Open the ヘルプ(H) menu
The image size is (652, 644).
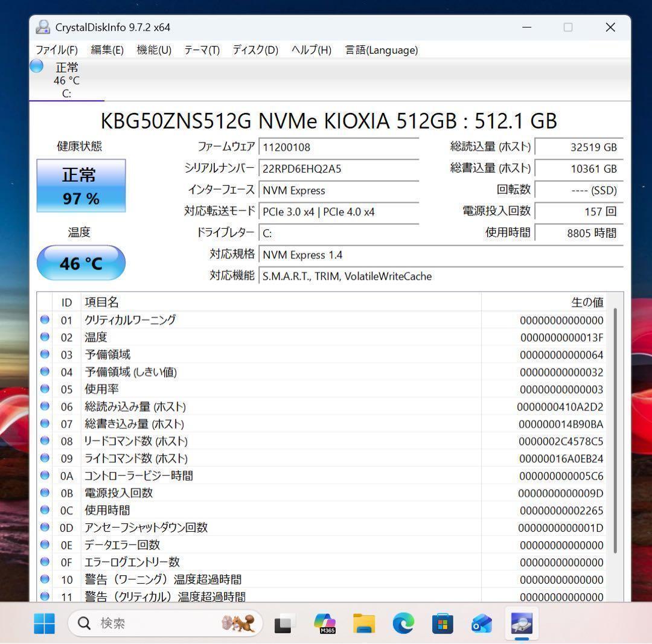click(311, 50)
